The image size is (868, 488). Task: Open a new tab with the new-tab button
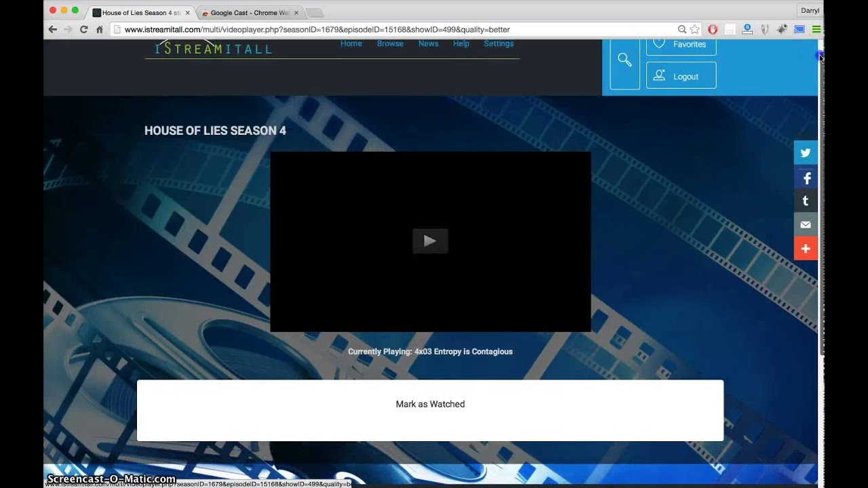coord(315,13)
